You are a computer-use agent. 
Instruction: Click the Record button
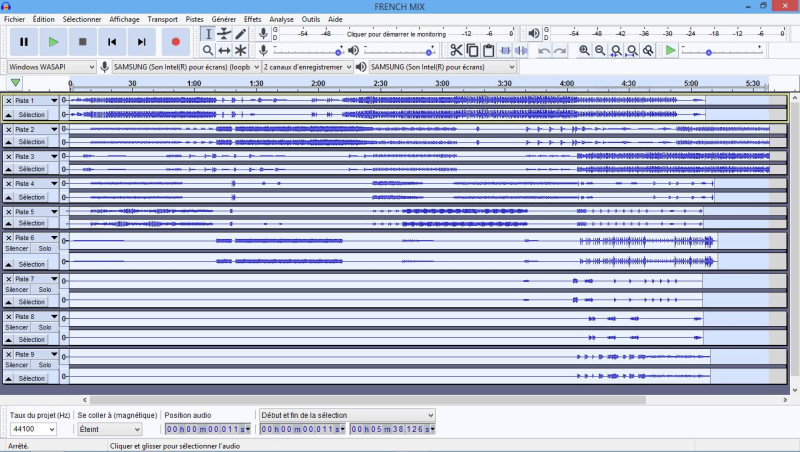pyautogui.click(x=175, y=41)
